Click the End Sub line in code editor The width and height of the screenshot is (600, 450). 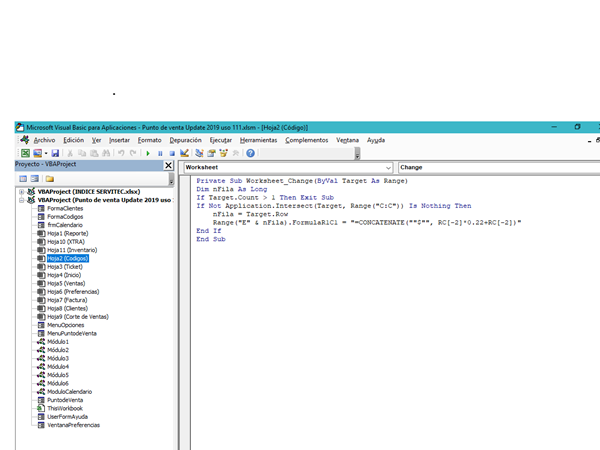click(211, 240)
